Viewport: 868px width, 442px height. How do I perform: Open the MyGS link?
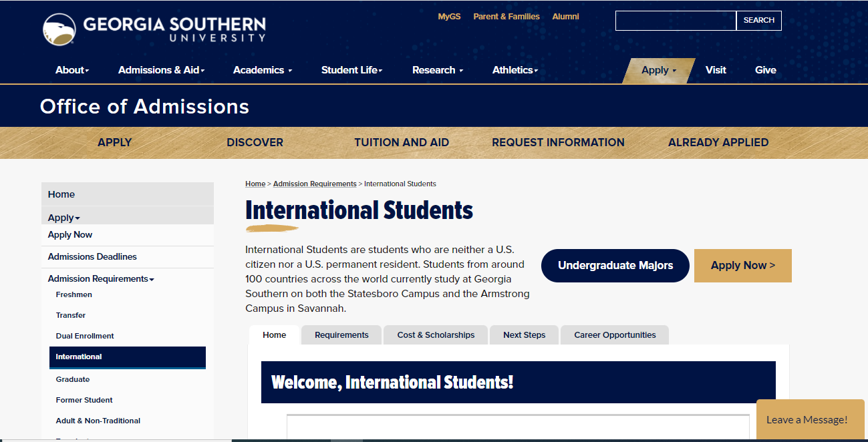pyautogui.click(x=449, y=17)
